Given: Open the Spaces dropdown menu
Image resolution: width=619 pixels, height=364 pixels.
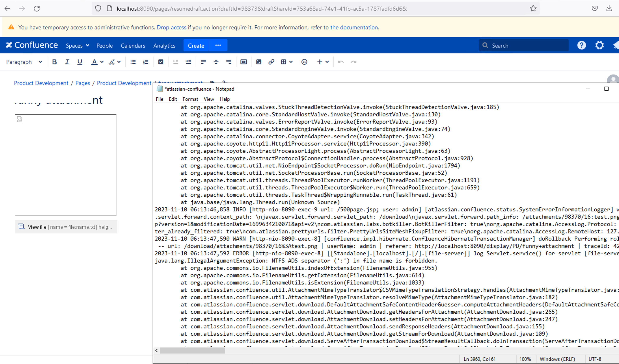Looking at the screenshot, I should pyautogui.click(x=77, y=46).
